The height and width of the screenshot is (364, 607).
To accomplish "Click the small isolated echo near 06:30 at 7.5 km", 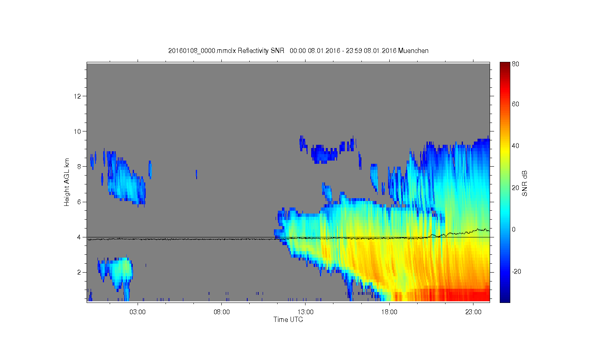I will click(x=196, y=174).
